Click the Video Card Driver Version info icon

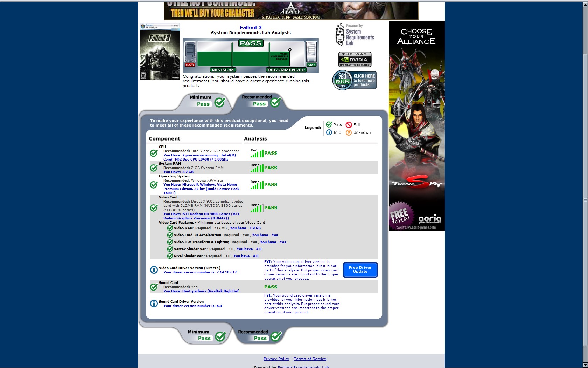154,270
